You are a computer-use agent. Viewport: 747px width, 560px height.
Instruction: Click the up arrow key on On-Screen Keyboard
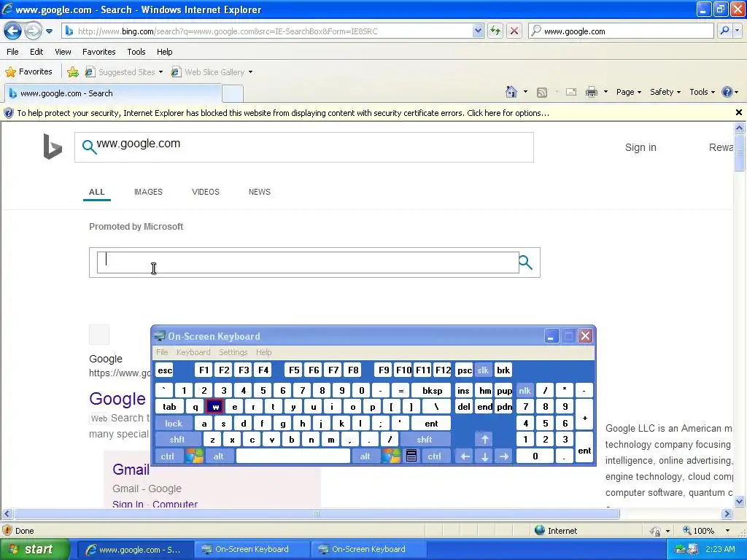click(485, 440)
